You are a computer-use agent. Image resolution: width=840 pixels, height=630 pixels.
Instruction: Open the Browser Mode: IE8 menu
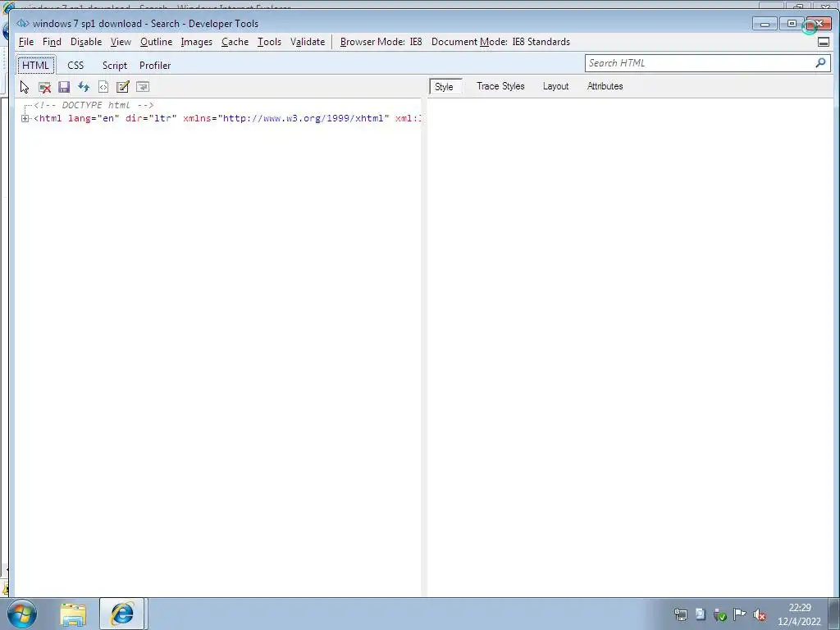pyautogui.click(x=381, y=42)
